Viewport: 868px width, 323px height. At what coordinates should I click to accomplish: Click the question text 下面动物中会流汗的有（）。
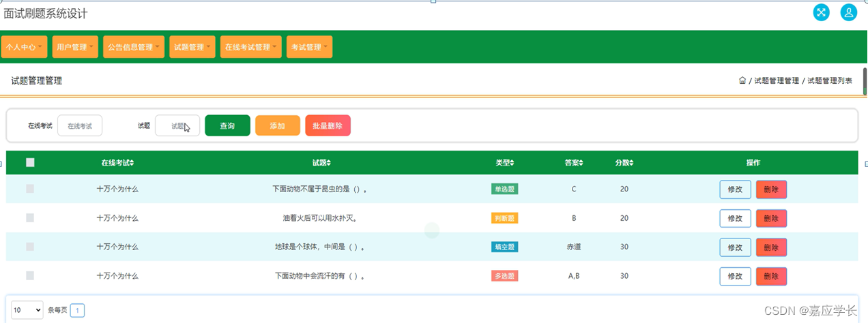(x=320, y=276)
